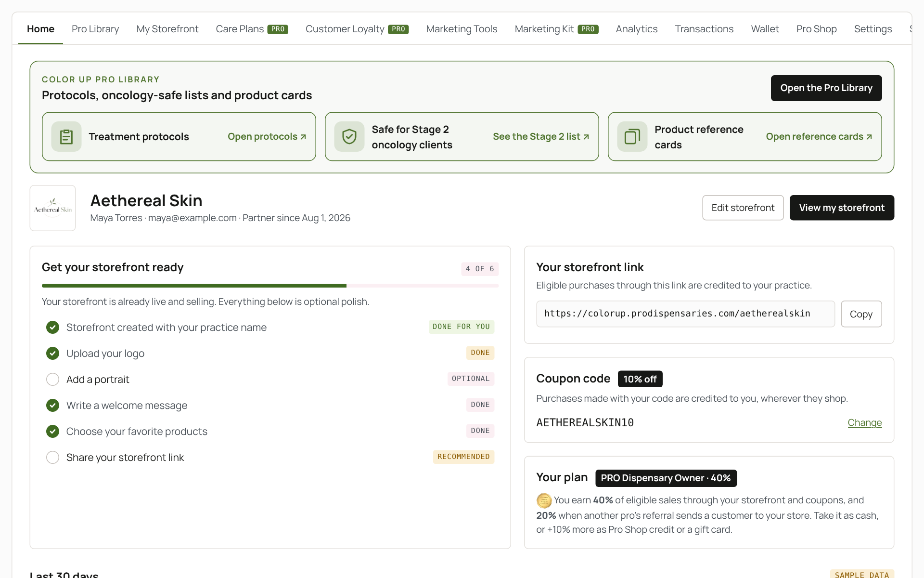Click the AETHEREALSKIN10 coupon code text
The height and width of the screenshot is (578, 924).
pos(585,423)
